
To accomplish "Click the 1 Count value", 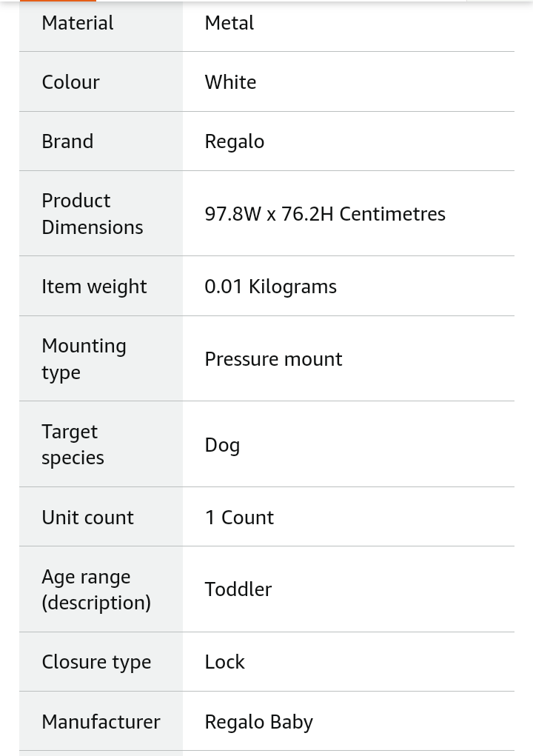I will point(240,518).
